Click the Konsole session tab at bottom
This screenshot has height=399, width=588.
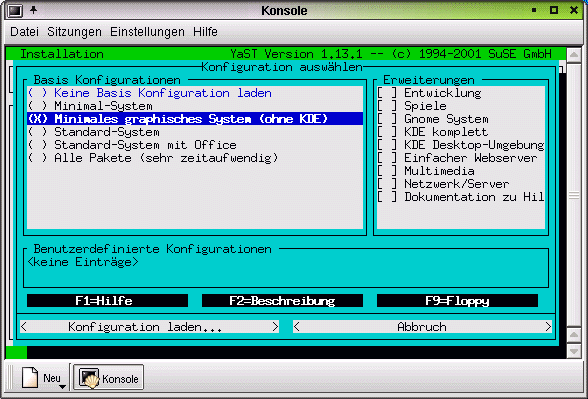[108, 378]
